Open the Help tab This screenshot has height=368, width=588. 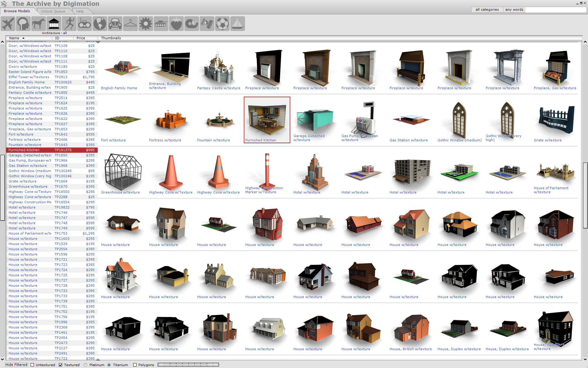(80, 11)
